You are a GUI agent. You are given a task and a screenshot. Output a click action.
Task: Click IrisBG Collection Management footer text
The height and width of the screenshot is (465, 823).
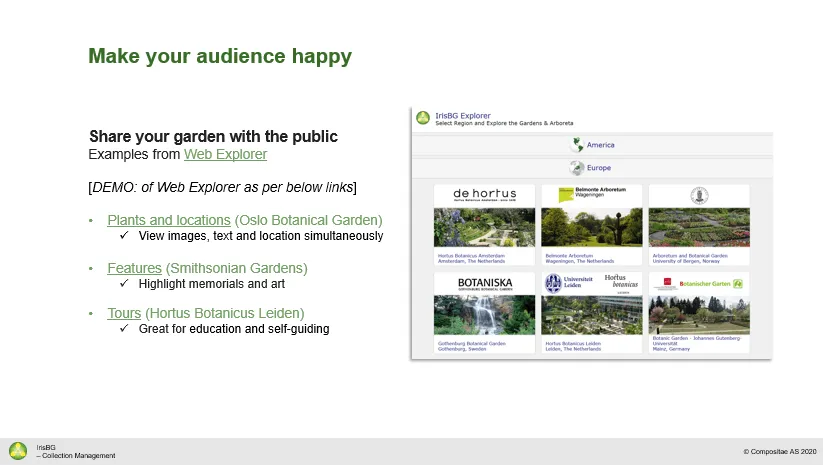tap(76, 451)
